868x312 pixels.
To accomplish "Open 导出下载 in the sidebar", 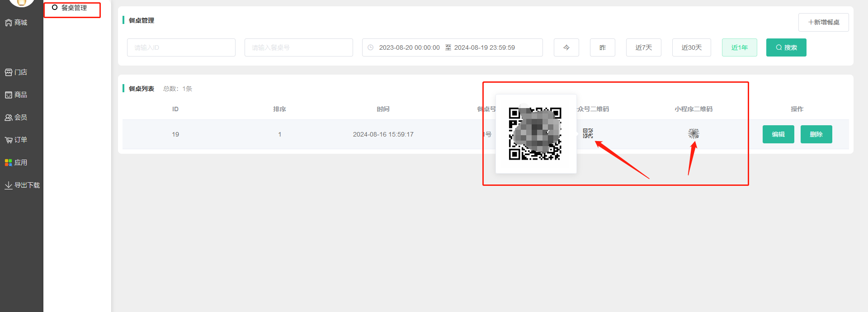I will tap(22, 185).
